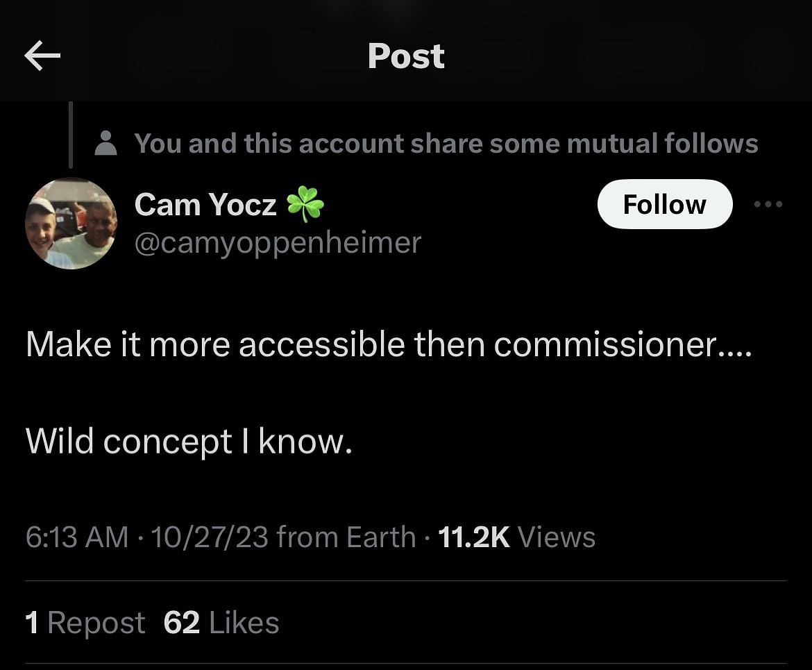Click the 11.2K Views count
Viewport: 812px width, 670px height.
(x=475, y=537)
